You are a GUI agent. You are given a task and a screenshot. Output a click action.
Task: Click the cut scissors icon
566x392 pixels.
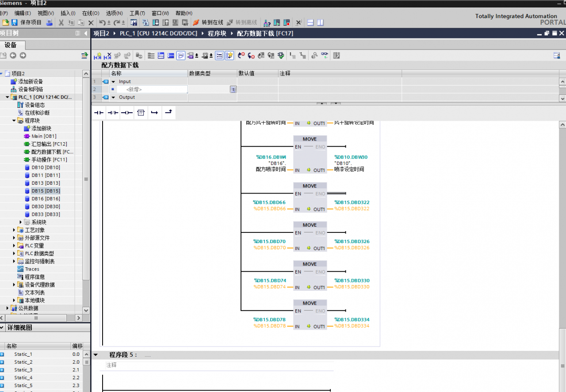point(61,23)
